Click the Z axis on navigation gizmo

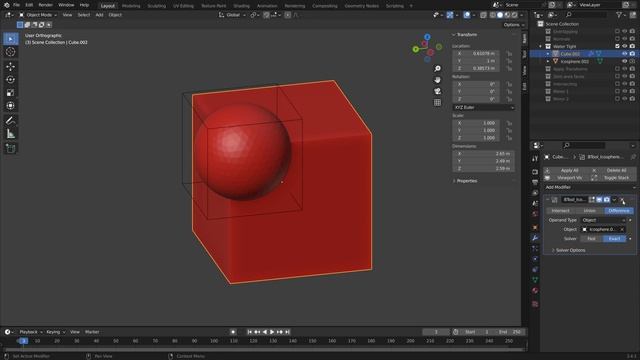point(427,37)
